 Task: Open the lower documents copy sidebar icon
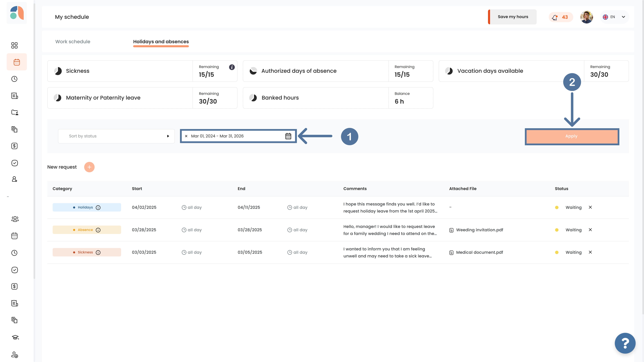pyautogui.click(x=14, y=320)
